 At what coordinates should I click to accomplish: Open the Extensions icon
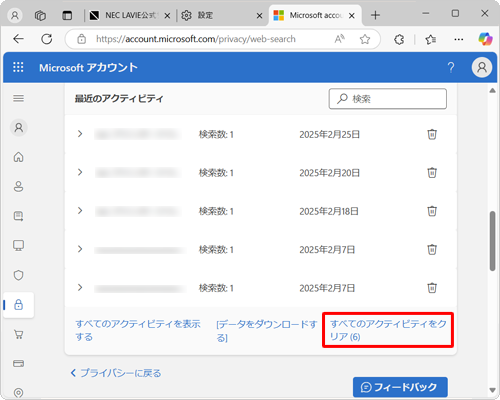pos(399,39)
